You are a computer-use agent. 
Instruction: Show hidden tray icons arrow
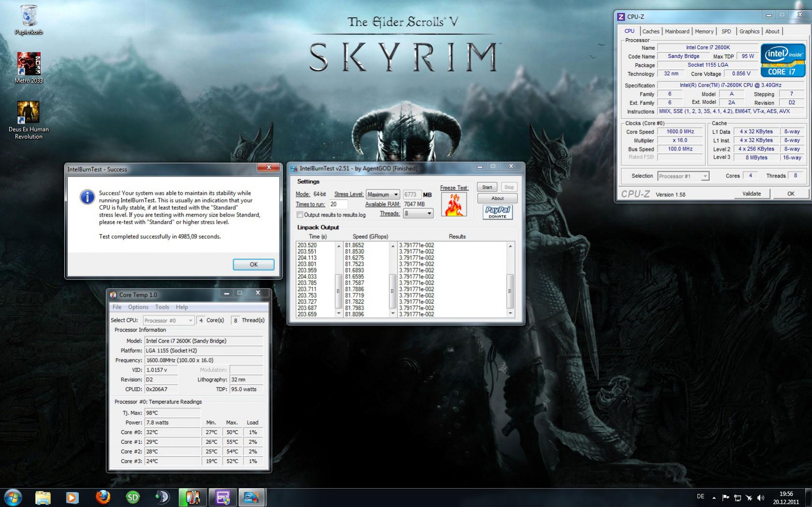[x=714, y=497]
